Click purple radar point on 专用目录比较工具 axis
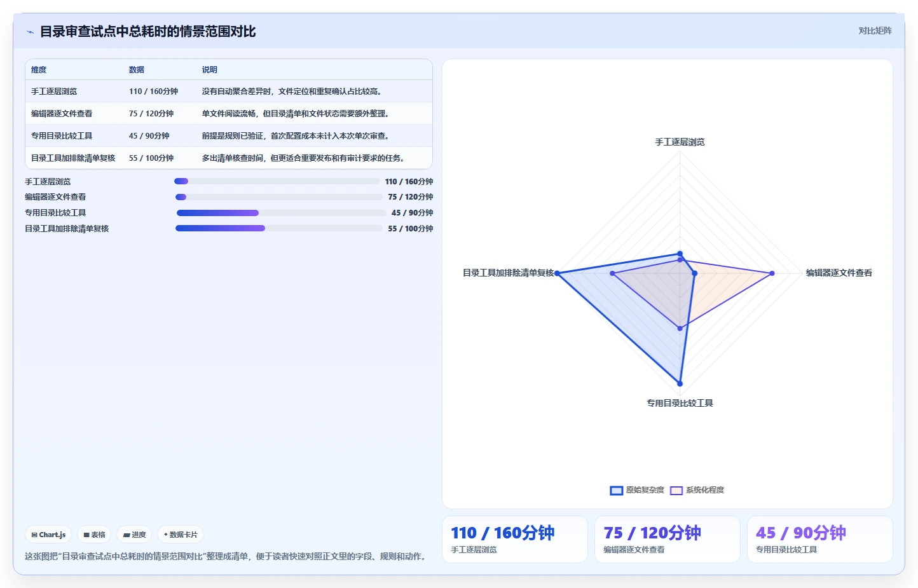The width and height of the screenshot is (918, 588). [680, 329]
